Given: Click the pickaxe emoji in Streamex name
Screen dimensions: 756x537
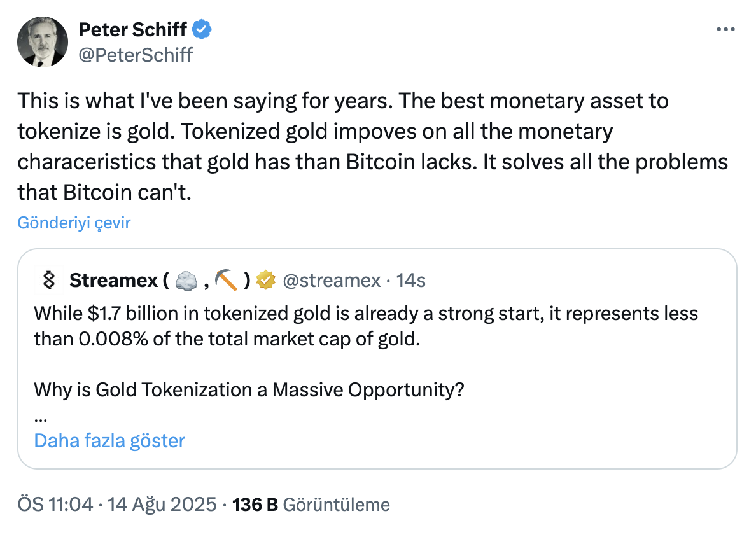Looking at the screenshot, I should (x=226, y=281).
